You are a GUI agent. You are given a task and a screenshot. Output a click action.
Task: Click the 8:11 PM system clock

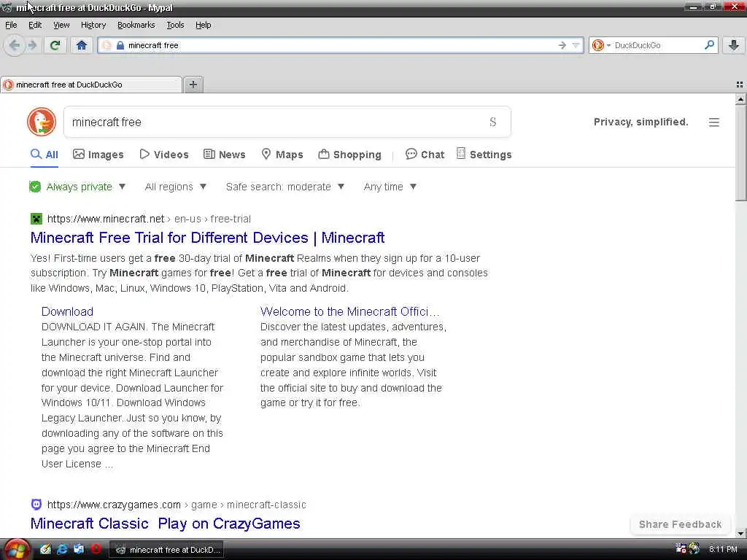[x=723, y=549]
